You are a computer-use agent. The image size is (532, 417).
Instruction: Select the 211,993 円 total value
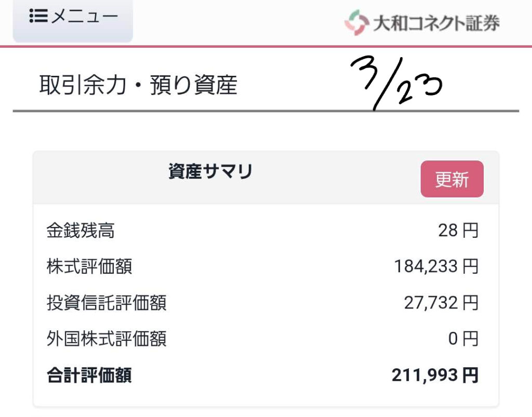coord(434,375)
